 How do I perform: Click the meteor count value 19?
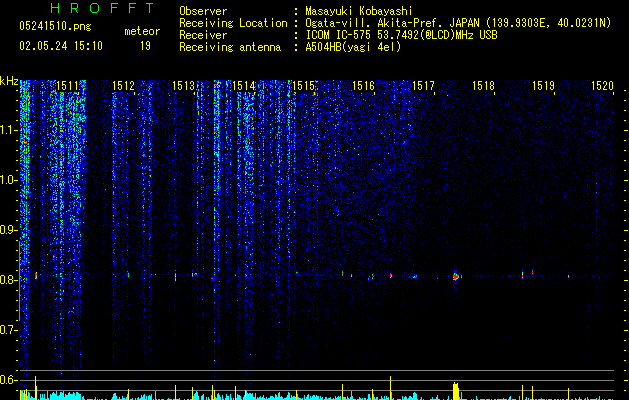[x=145, y=46]
